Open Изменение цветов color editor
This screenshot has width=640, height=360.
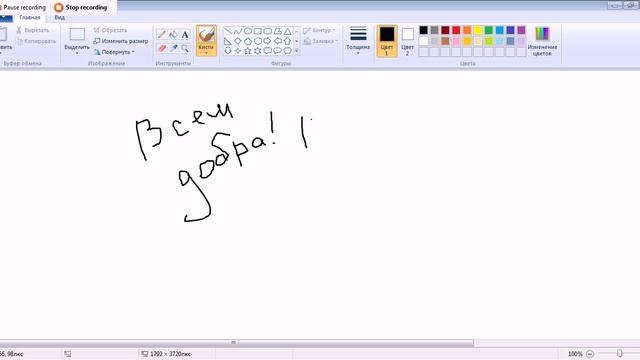(542, 41)
